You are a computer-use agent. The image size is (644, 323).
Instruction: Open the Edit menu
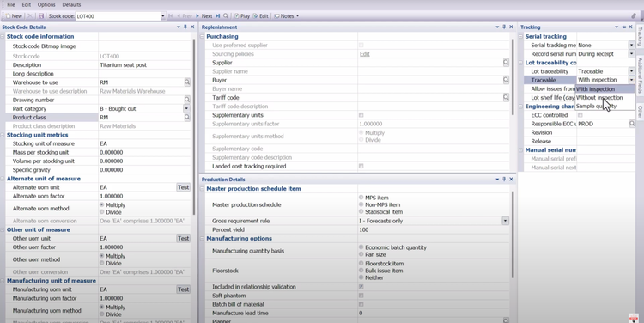coord(27,4)
